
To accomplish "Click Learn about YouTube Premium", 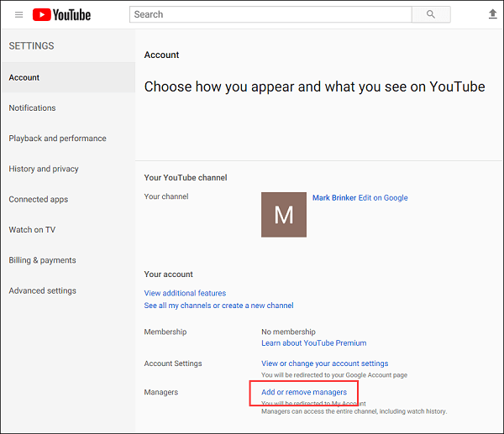I will coord(313,343).
